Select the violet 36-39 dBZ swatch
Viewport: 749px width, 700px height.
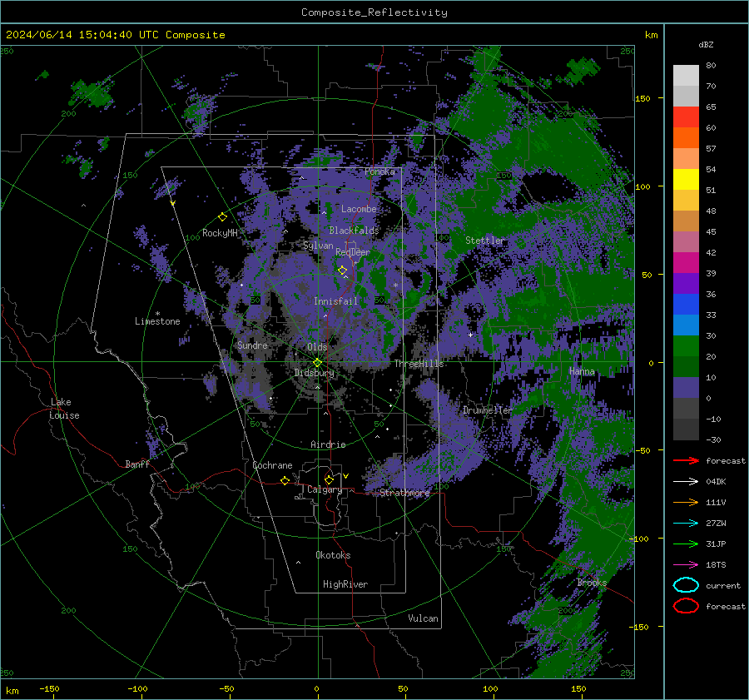(686, 283)
